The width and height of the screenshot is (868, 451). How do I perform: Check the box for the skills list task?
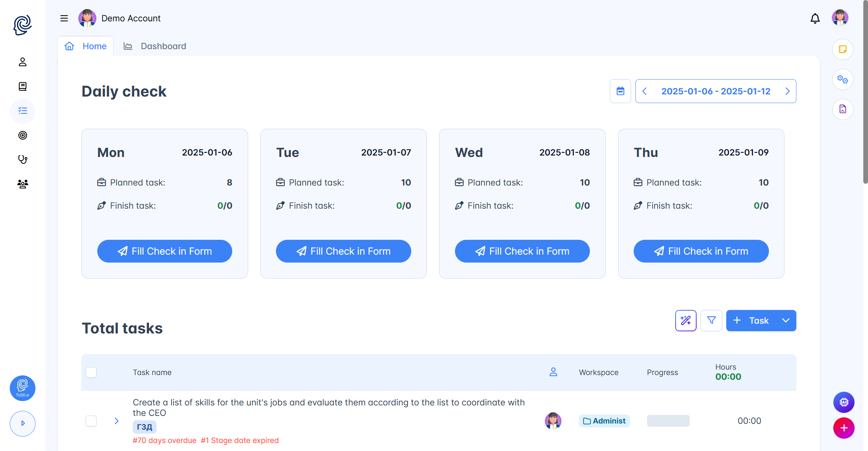(x=91, y=421)
